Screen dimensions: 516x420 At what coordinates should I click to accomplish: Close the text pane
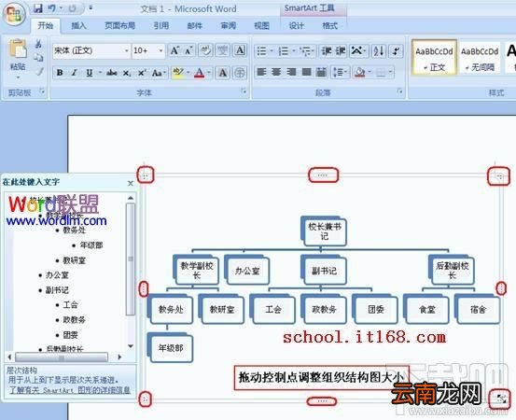(x=131, y=183)
